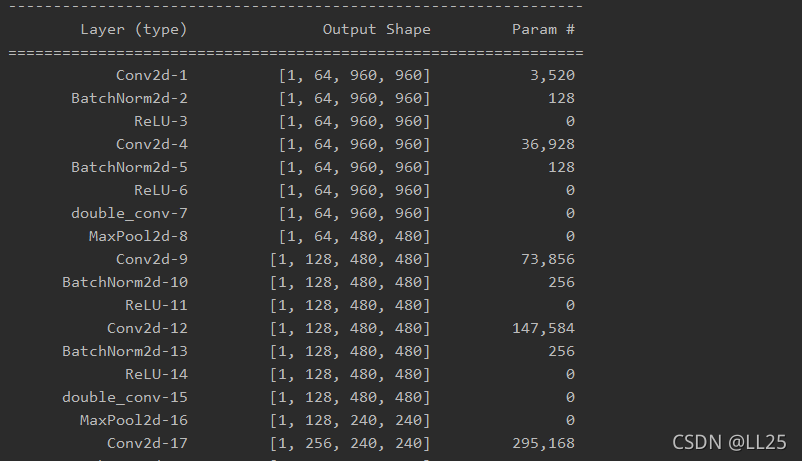Click the 0 param value for MaxPool2d-8
This screenshot has width=802, height=461.
(570, 236)
